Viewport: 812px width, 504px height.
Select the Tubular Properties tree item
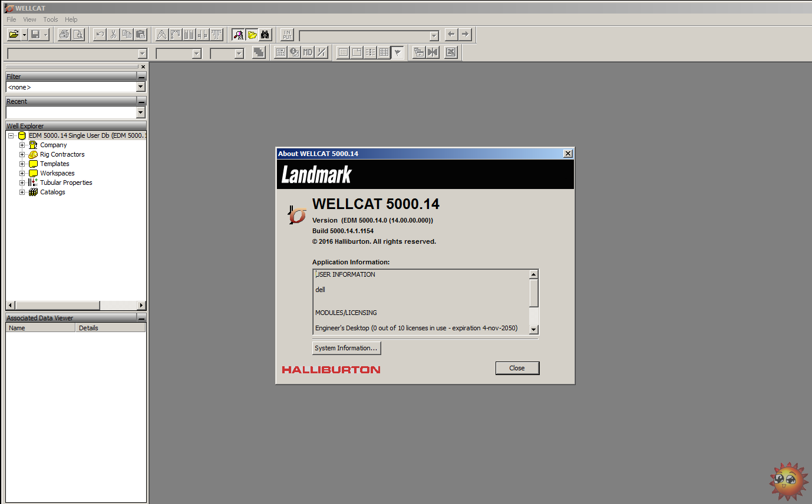click(66, 183)
